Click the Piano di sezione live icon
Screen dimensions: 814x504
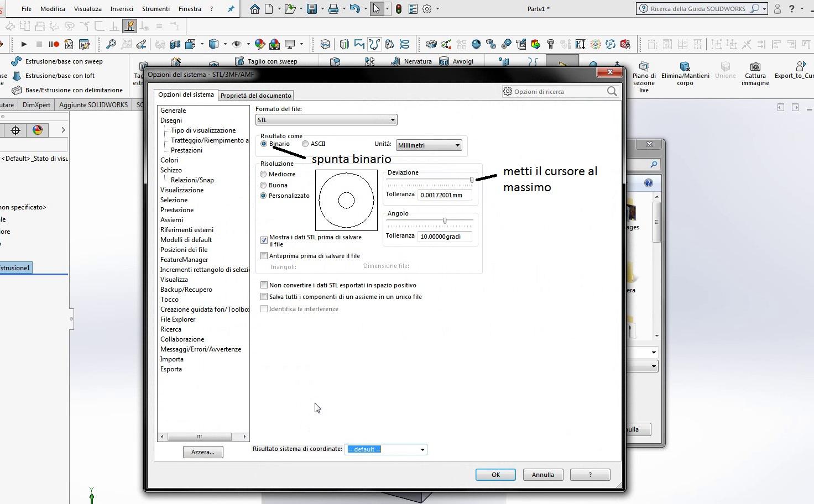point(644,67)
